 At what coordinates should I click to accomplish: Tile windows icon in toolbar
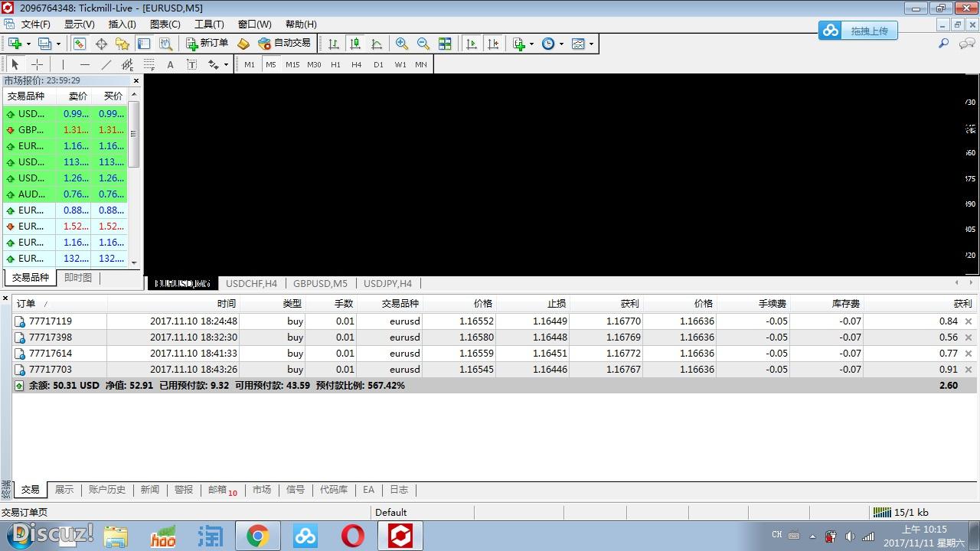pos(445,44)
